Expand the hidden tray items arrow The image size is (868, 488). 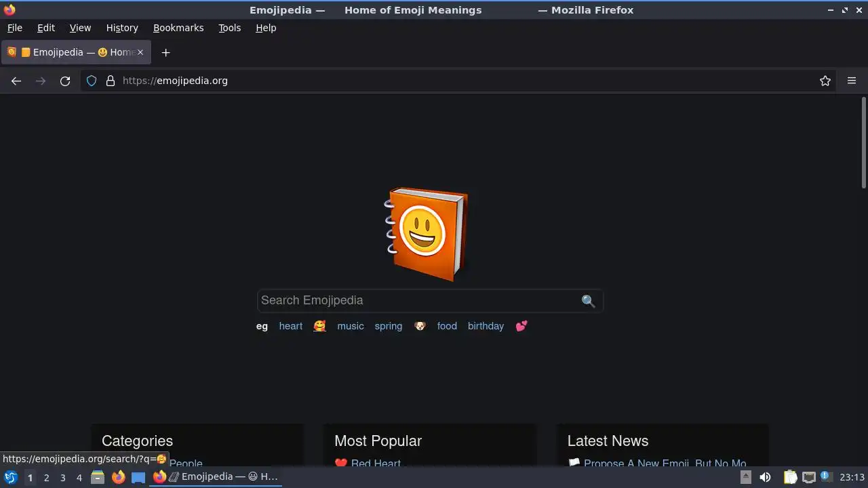click(745, 477)
